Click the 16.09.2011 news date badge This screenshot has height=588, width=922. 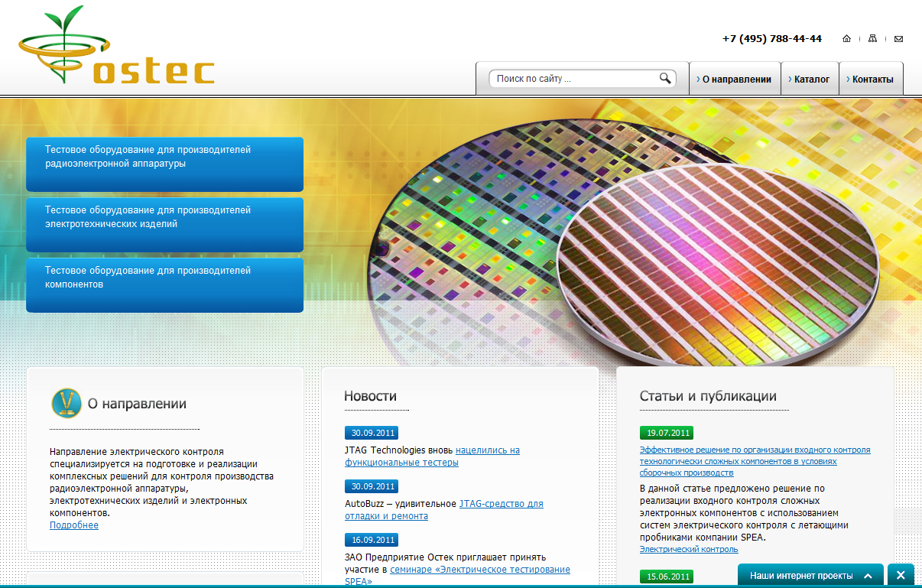pos(372,540)
